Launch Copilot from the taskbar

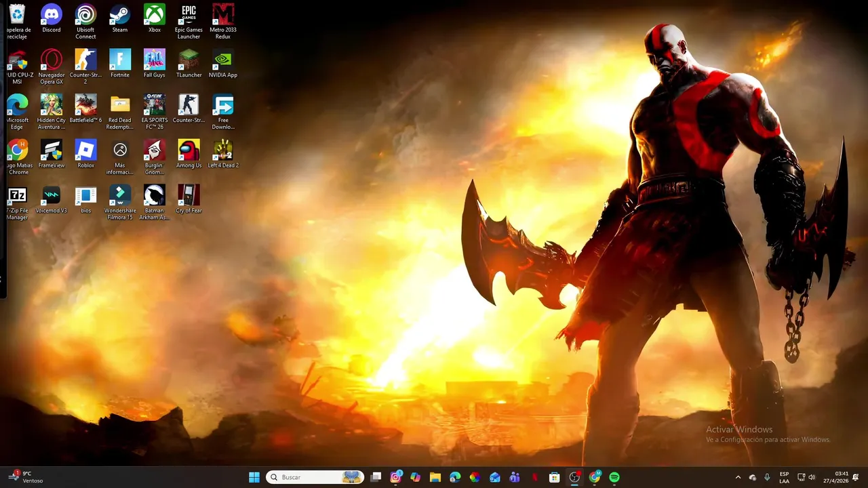click(416, 477)
